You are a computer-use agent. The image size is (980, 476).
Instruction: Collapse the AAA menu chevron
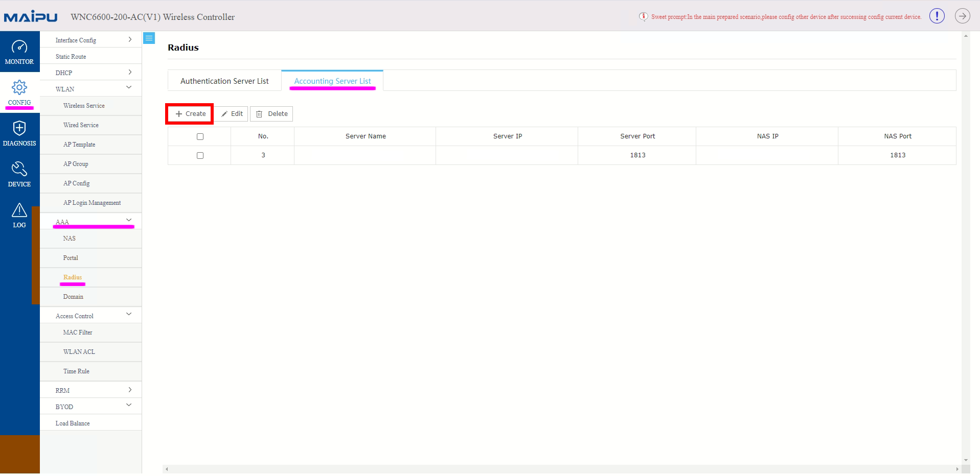129,220
